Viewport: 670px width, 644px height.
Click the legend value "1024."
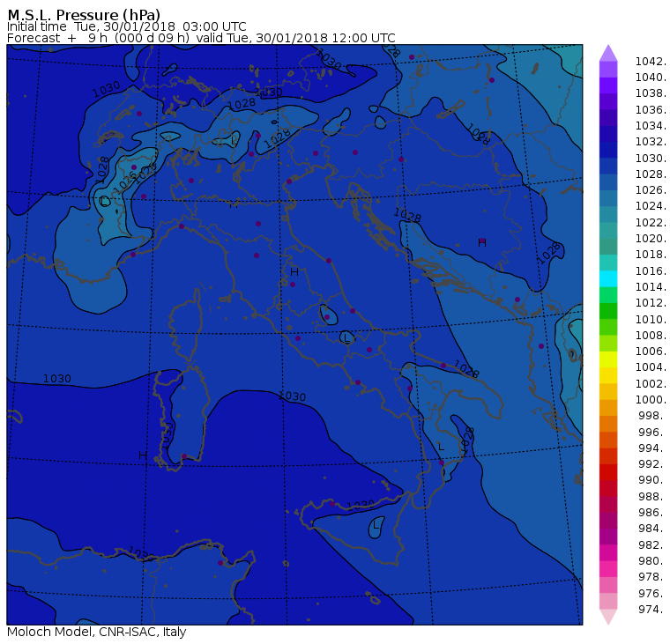(x=651, y=206)
